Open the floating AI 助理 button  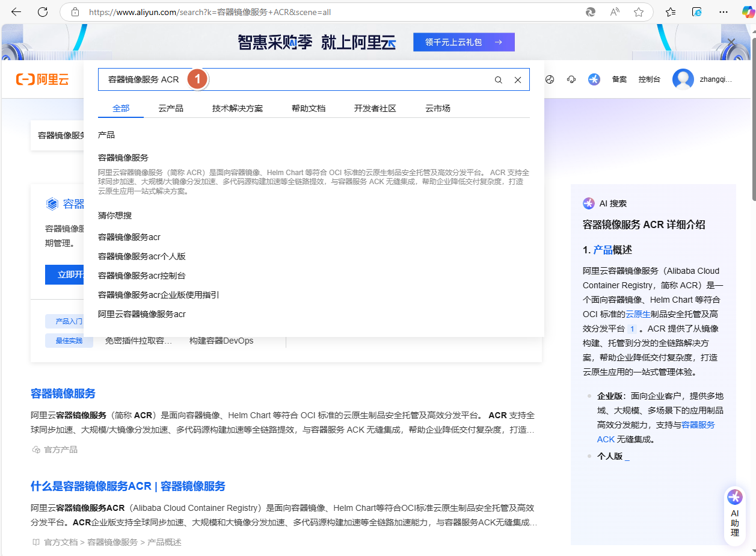pyautogui.click(x=735, y=516)
